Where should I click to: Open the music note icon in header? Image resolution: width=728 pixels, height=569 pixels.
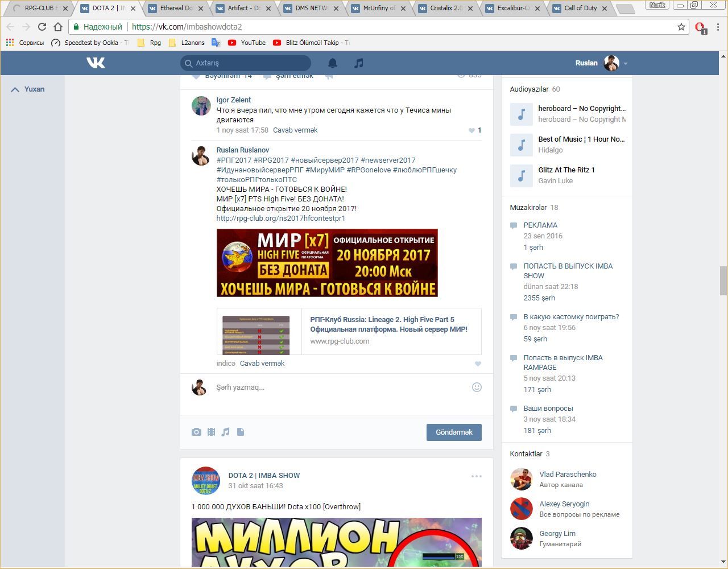click(x=358, y=63)
